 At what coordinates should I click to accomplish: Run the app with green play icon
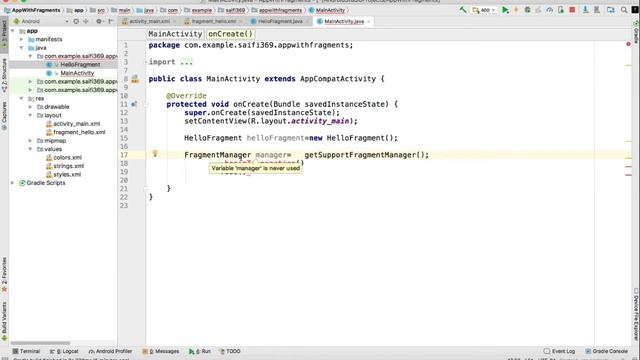coord(505,10)
